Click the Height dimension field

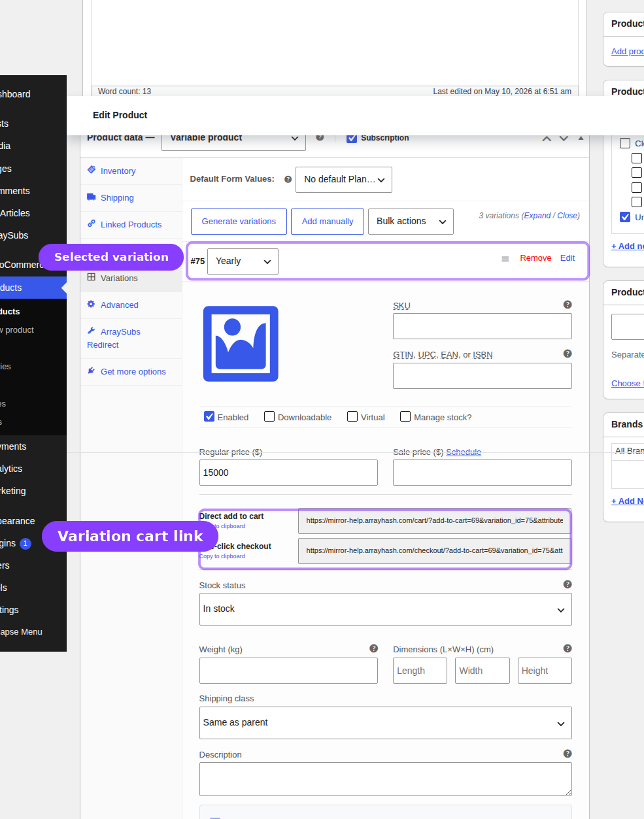(545, 671)
